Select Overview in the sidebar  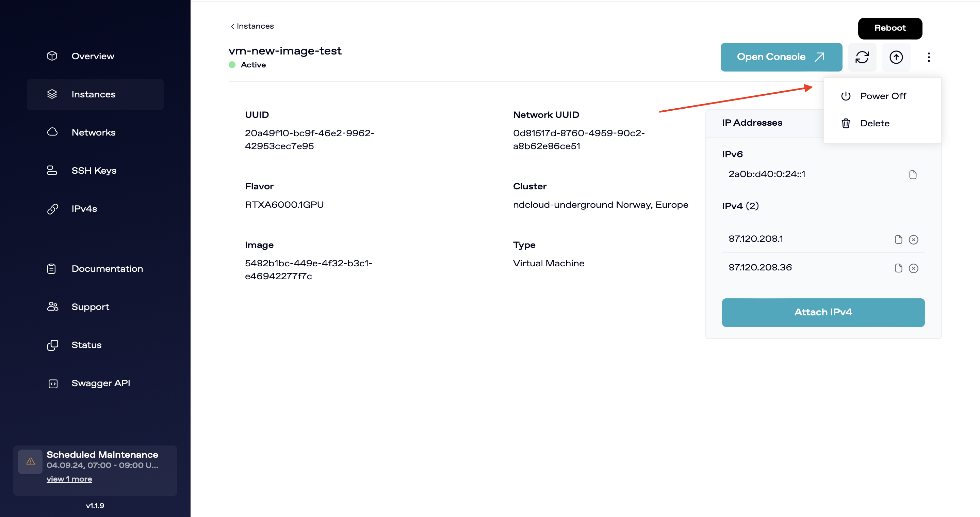click(x=93, y=56)
